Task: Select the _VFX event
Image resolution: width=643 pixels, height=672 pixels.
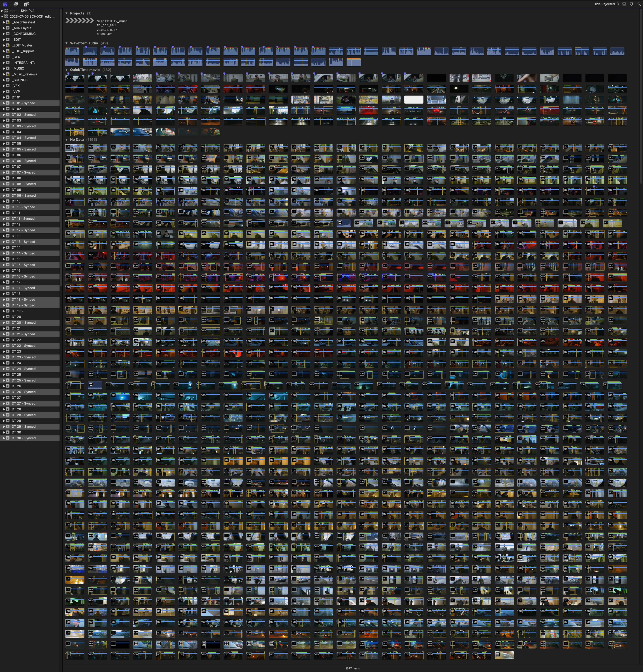Action: coord(16,86)
